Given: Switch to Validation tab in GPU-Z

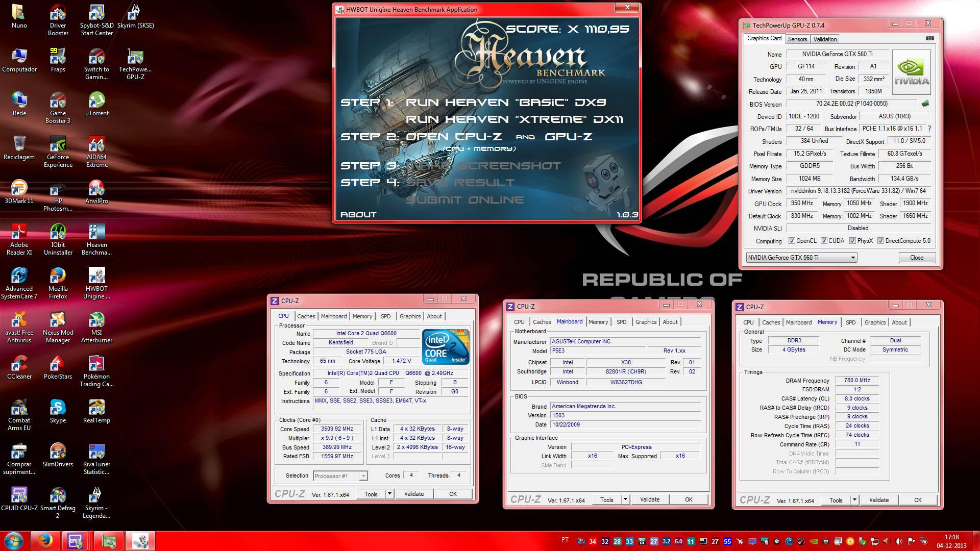Looking at the screenshot, I should 825,39.
